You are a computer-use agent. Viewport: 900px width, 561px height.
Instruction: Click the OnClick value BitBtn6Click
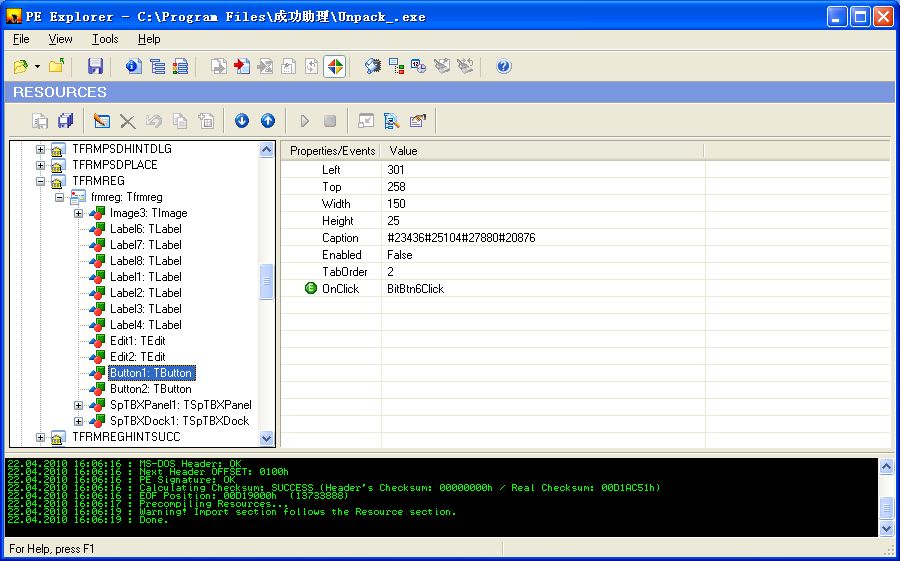point(416,289)
